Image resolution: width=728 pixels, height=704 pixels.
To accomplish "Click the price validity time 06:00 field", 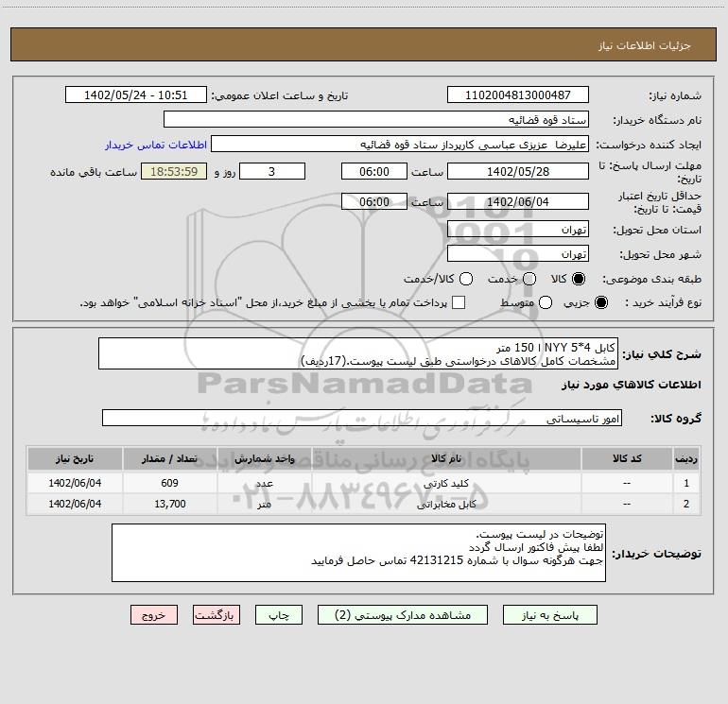I will coord(374,201).
